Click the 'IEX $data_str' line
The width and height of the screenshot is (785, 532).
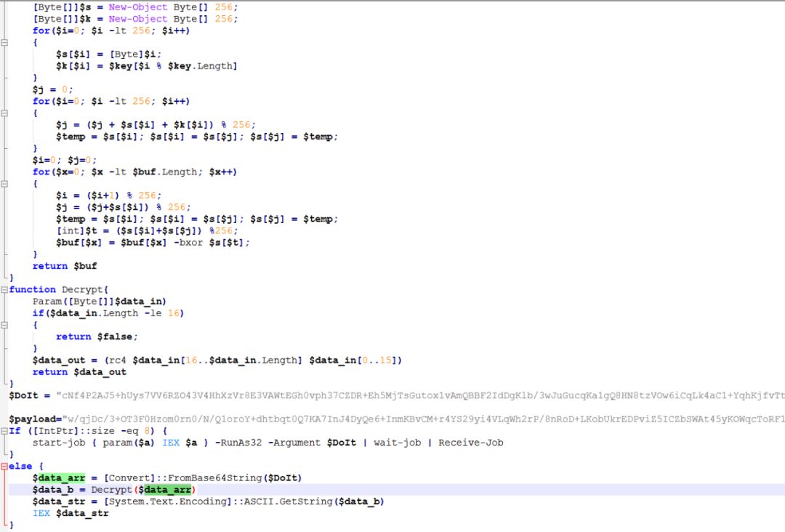pos(71,514)
